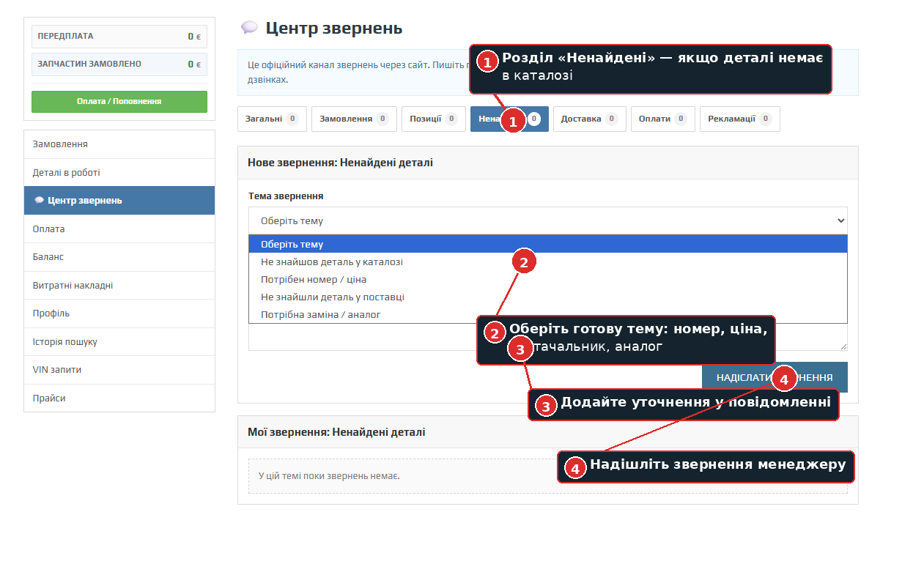Open the Рекламації tab

click(x=739, y=119)
